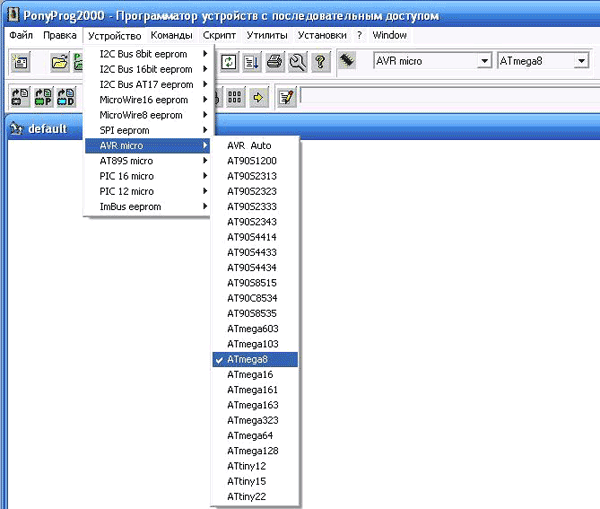This screenshot has height=509, width=600.
Task: Choose AT90S4414 from the device list
Action: [x=255, y=237]
